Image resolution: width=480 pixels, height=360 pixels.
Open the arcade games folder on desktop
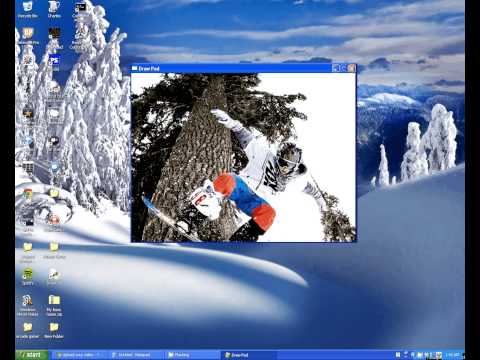[27, 330]
